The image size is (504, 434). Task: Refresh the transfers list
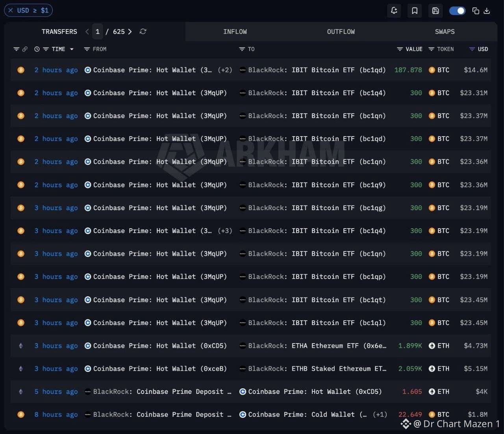point(143,31)
